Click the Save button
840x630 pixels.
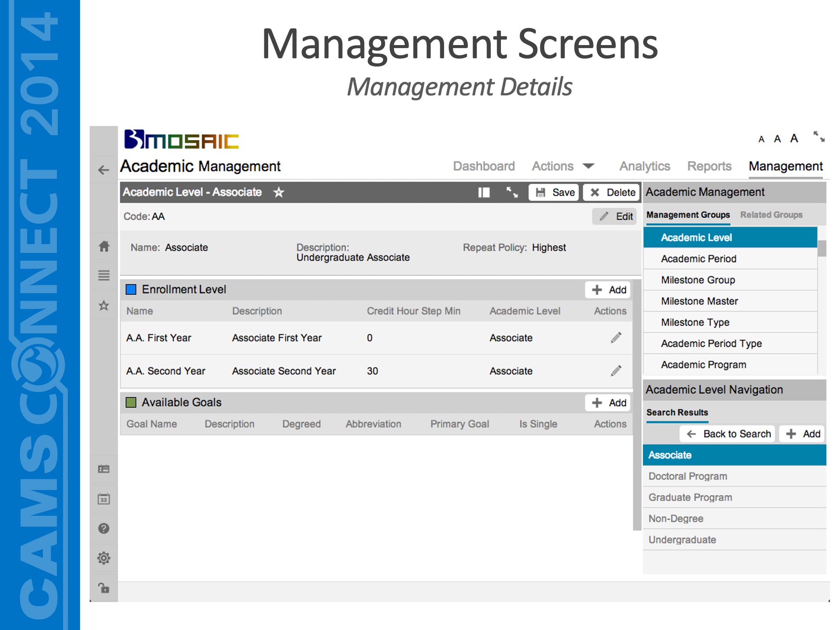pos(554,192)
